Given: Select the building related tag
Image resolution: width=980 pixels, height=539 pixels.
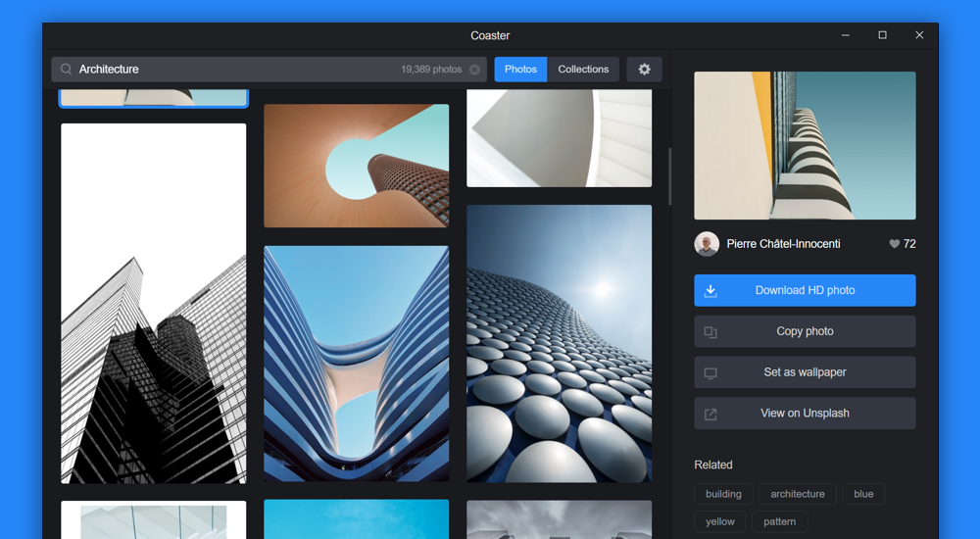Looking at the screenshot, I should (723, 494).
